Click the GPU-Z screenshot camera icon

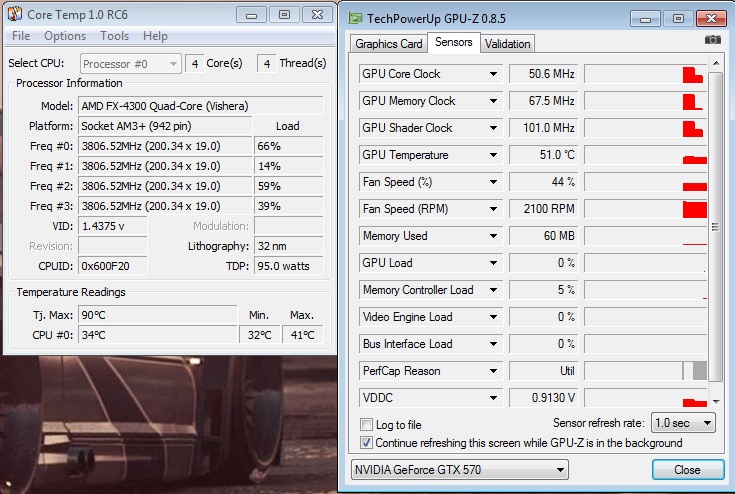[712, 40]
